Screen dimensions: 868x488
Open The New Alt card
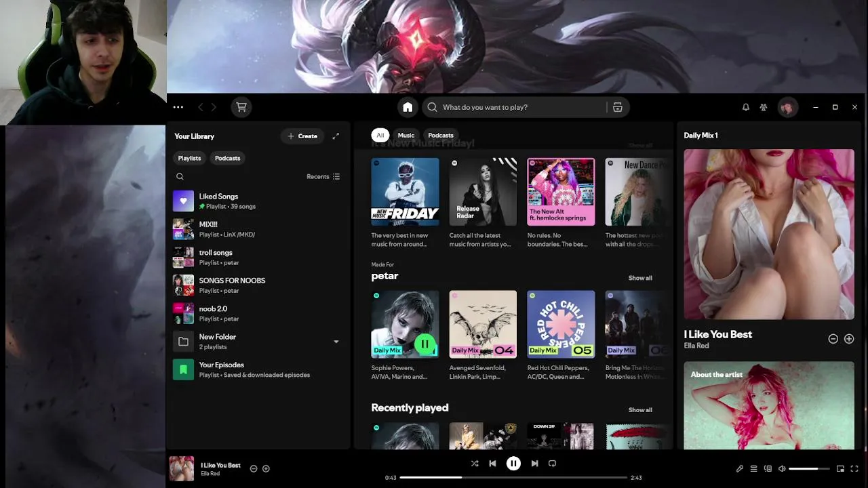click(561, 203)
